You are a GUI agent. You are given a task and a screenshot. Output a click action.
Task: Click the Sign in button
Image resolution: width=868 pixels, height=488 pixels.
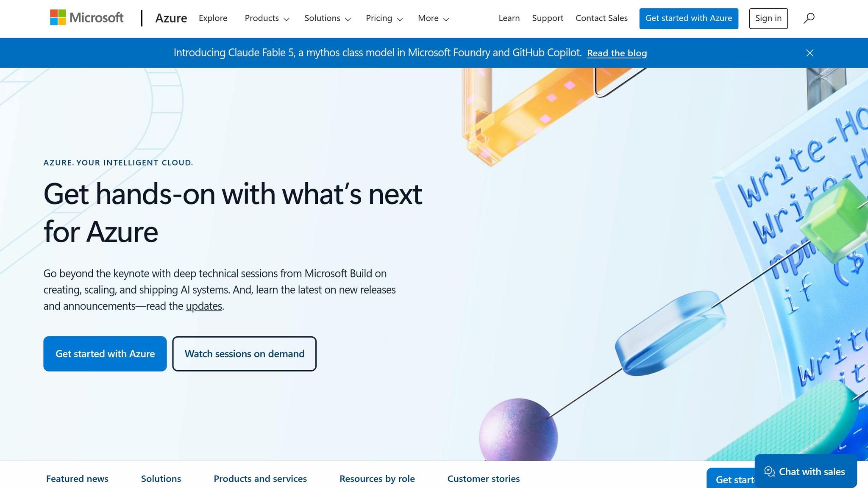(768, 18)
